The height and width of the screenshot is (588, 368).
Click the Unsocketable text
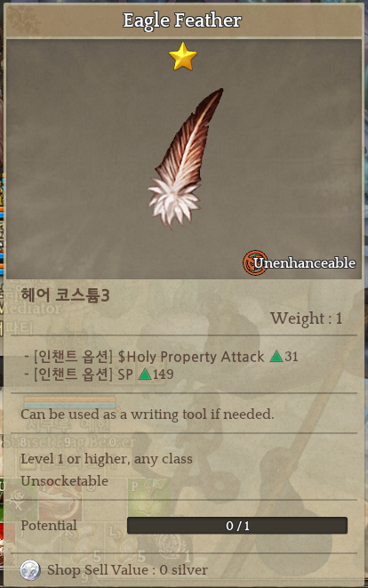click(65, 480)
